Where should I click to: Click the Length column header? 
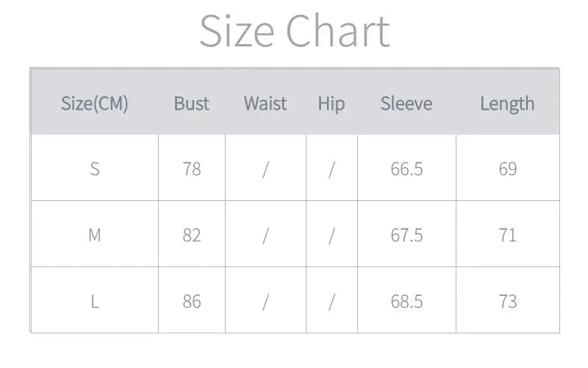507,104
